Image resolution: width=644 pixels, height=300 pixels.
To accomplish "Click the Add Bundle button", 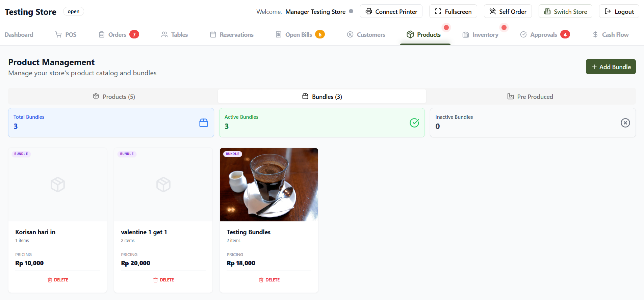I will (611, 67).
